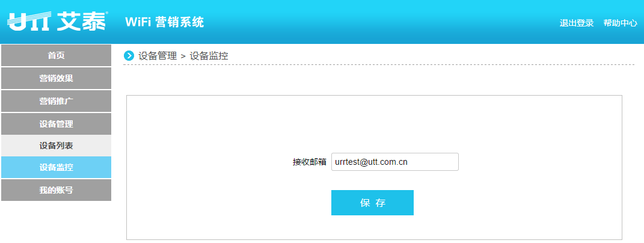Click the blue arrow breadcrumb icon
Screen dimensions: 644x243
(129, 55)
